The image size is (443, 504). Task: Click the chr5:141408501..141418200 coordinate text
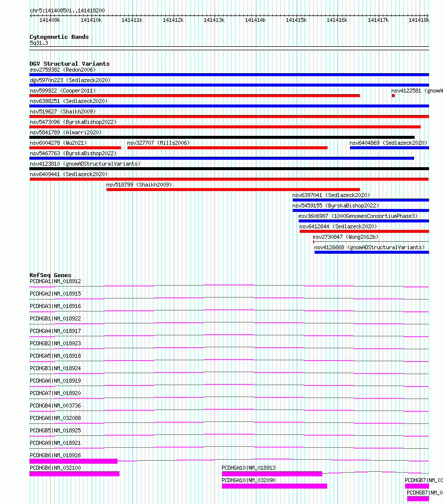click(67, 10)
